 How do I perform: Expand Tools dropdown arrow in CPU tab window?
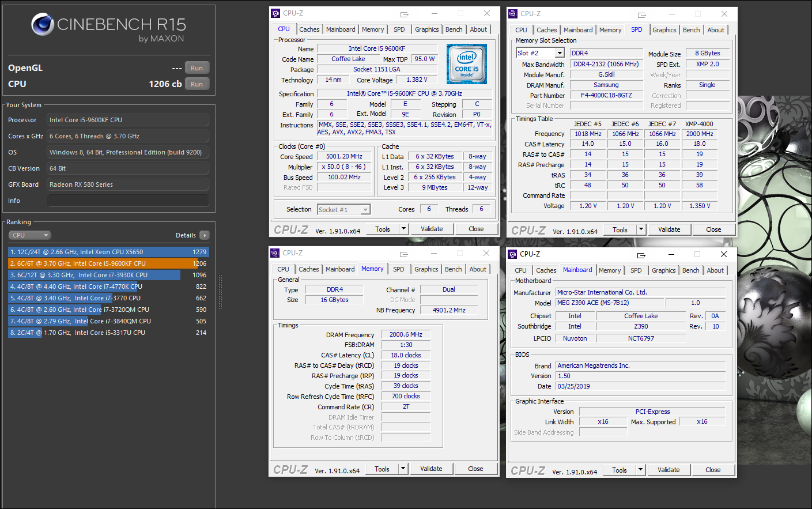(403, 229)
